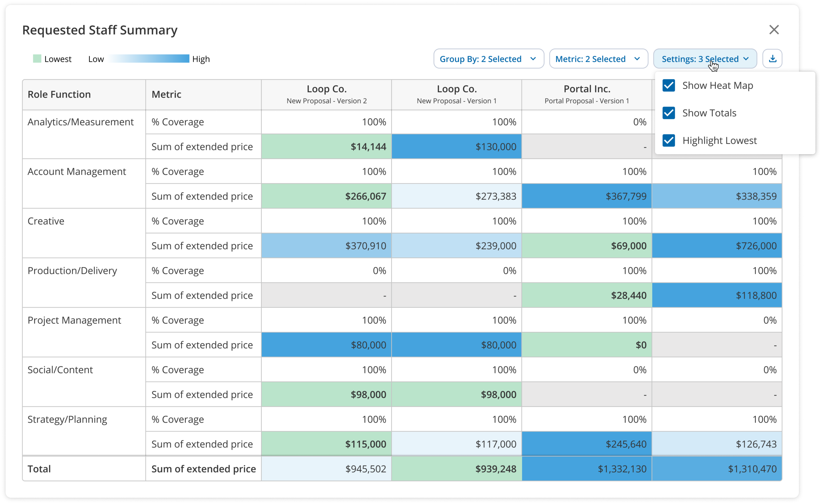Click the download export icon
Image resolution: width=821 pixels, height=504 pixels.
[x=772, y=59]
